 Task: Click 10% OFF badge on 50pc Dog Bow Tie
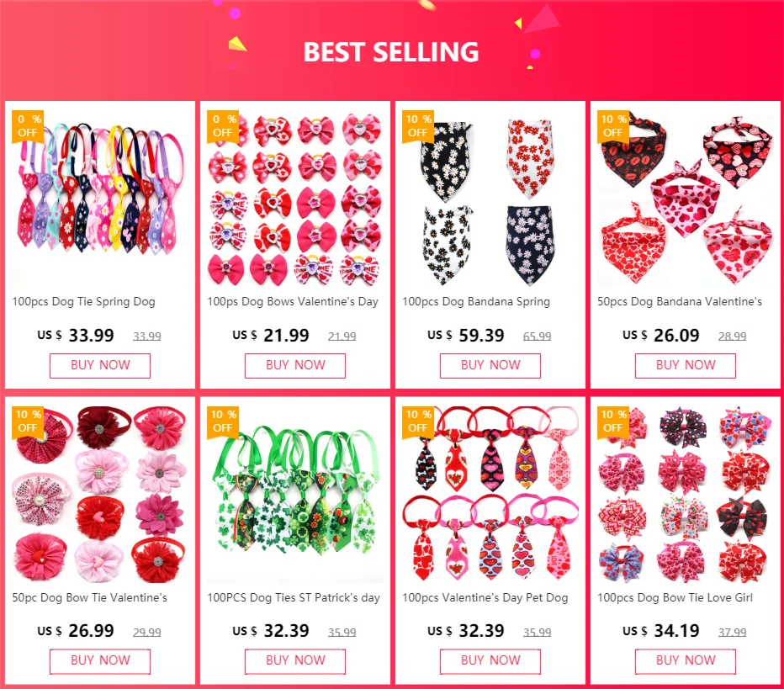[x=28, y=422]
